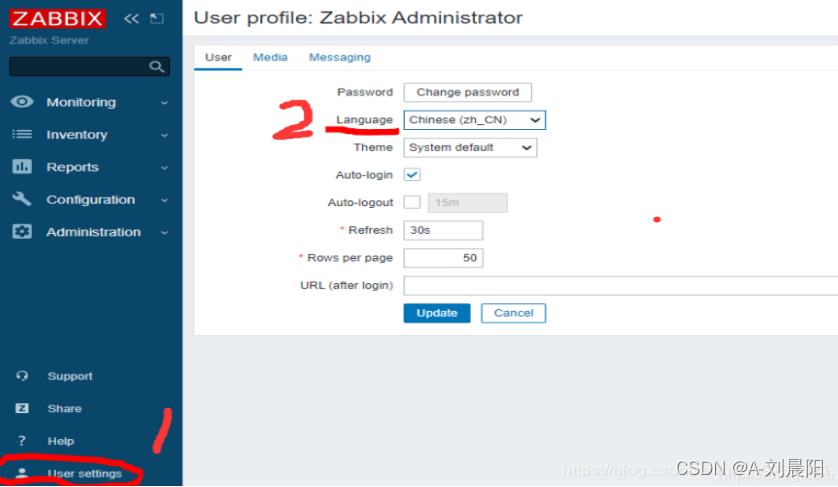Disable the Auto-login checkbox
Viewport: 838px width, 487px height.
pos(412,174)
